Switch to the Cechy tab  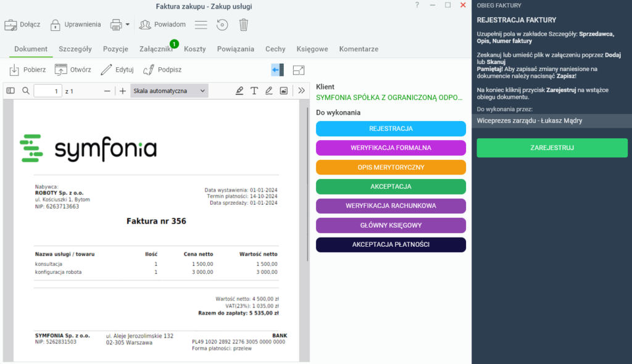[275, 49]
